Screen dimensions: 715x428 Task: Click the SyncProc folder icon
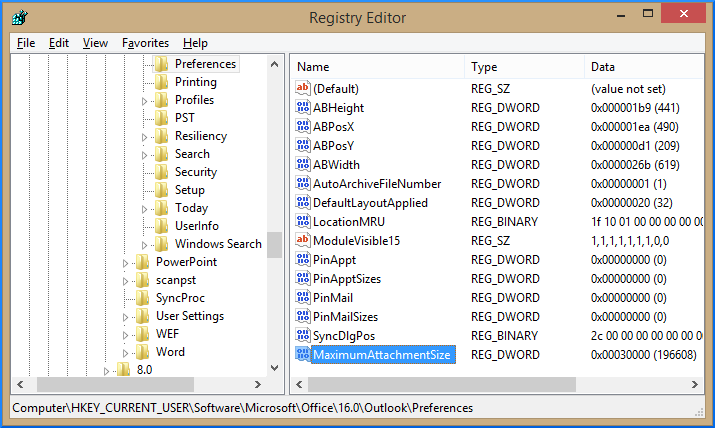click(142, 298)
